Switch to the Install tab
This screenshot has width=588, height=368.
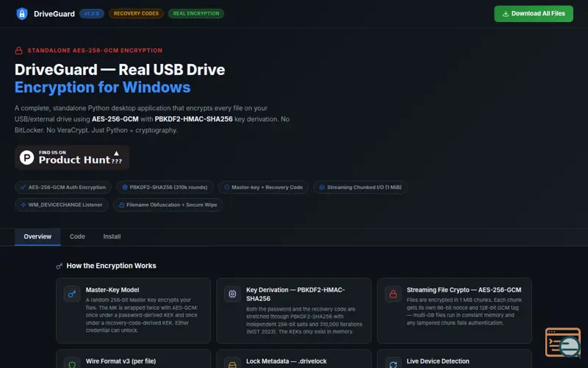112,236
